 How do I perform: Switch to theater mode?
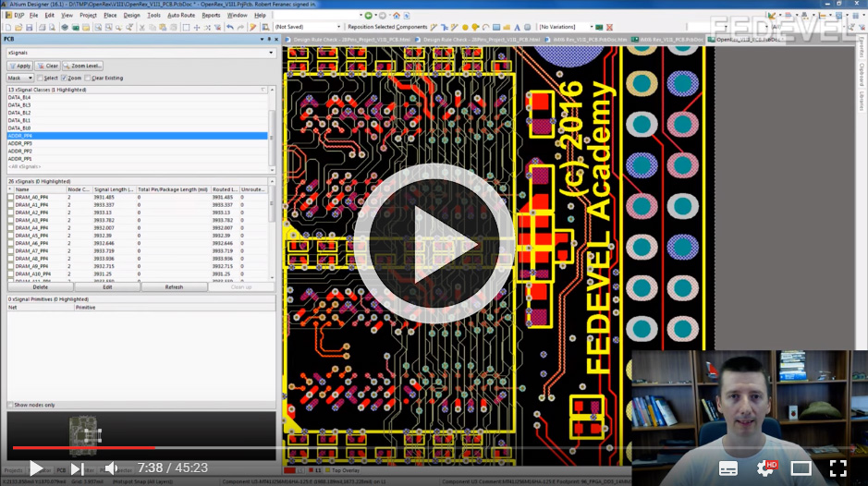(x=801, y=468)
